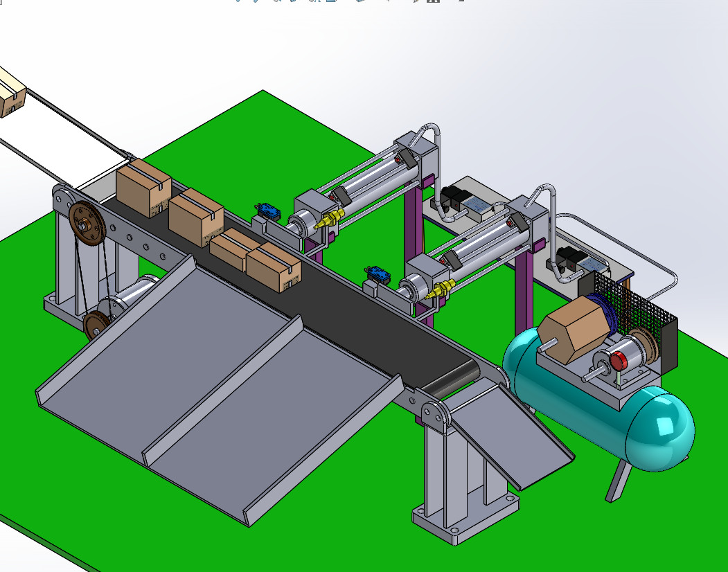728x572 pixels.
Task: Select the red pressure gauge on the compressor
Action: pyautogui.click(x=618, y=361)
